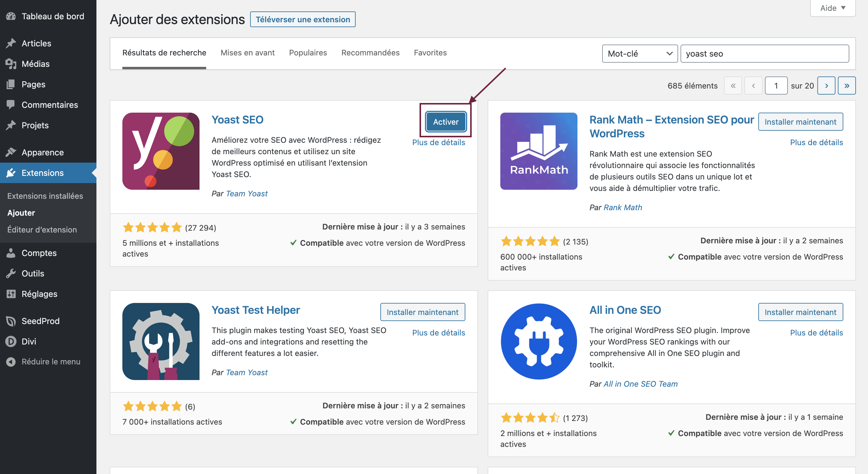
Task: Open Extensions installées submenu item
Action: (45, 196)
